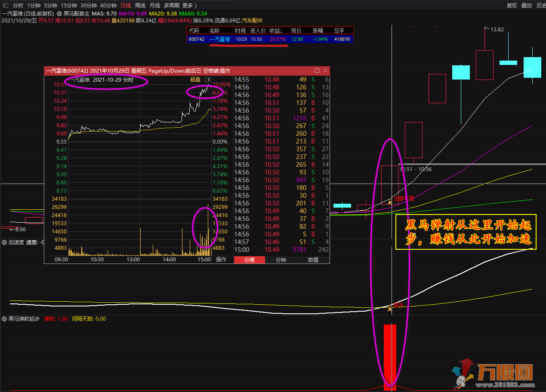
Task: Select the 15:00 tick with volume 9781
Action: [282, 250]
